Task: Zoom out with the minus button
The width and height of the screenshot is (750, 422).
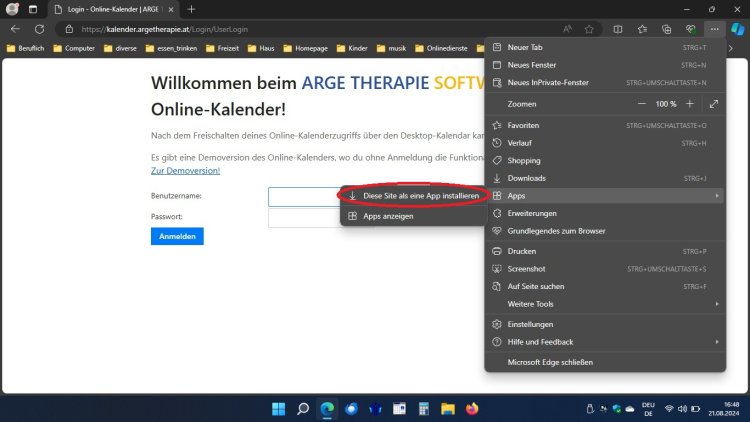Action: click(x=642, y=104)
